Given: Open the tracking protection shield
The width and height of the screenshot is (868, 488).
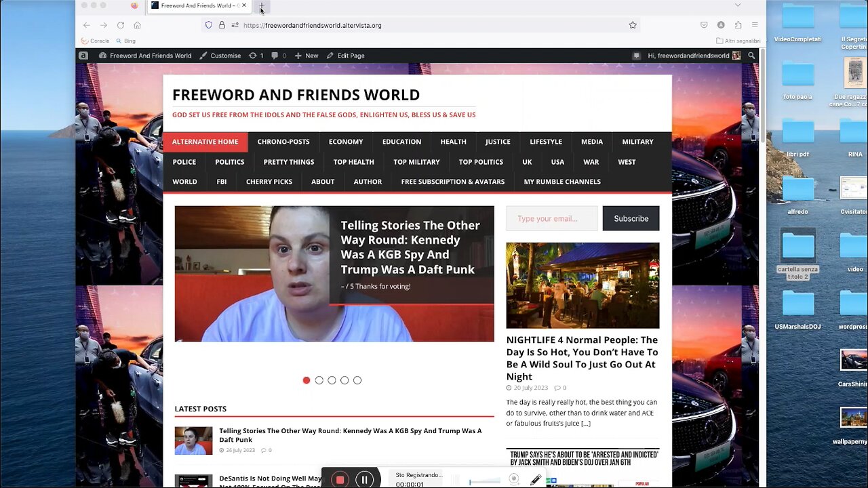Looking at the screenshot, I should (x=208, y=25).
